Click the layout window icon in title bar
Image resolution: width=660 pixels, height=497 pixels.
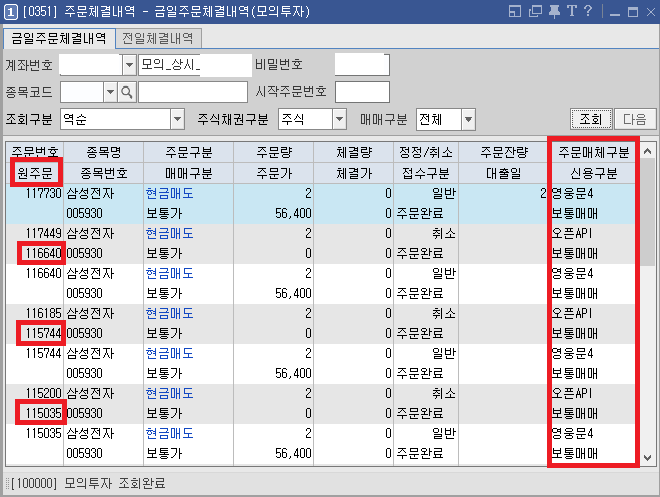point(514,11)
